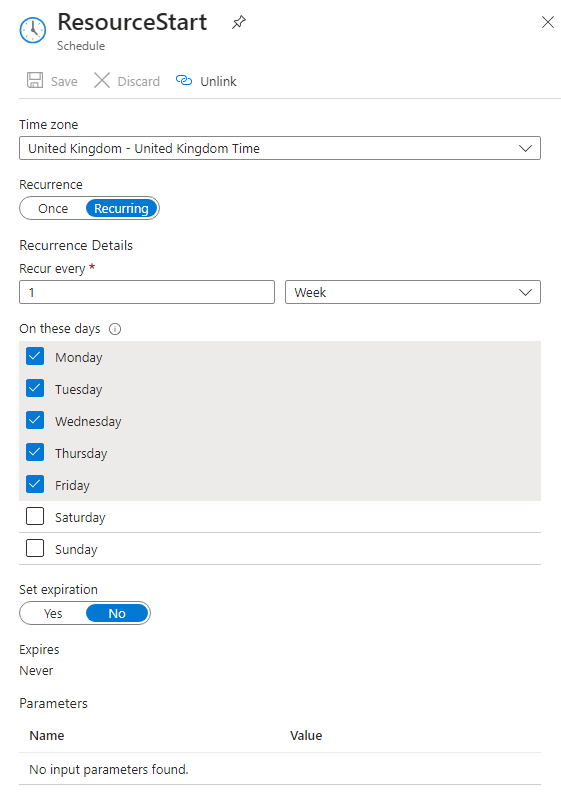The image size is (561, 795).
Task: Expand the Week frequency dropdown
Action: click(413, 292)
